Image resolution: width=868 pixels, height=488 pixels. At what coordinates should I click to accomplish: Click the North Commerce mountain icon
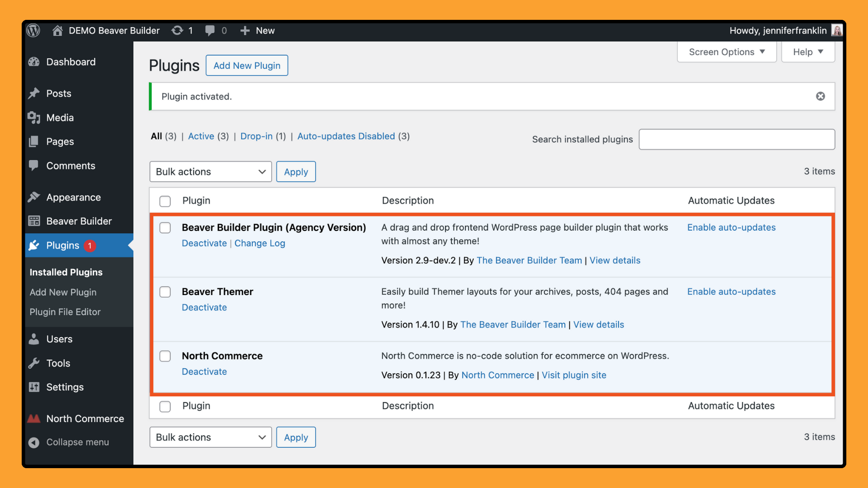pyautogui.click(x=34, y=418)
